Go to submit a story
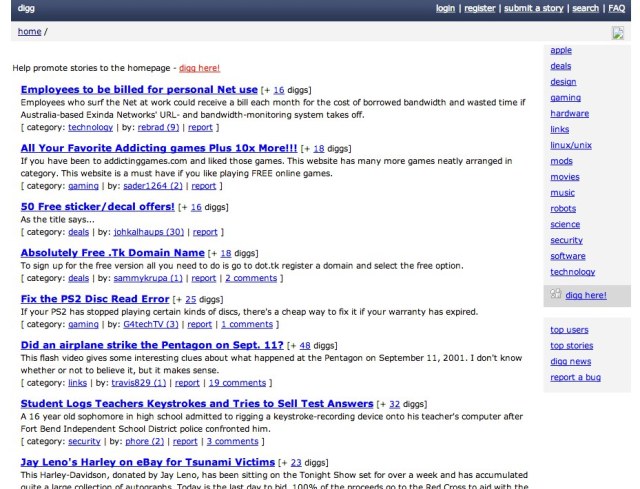The image size is (640, 489). (533, 8)
